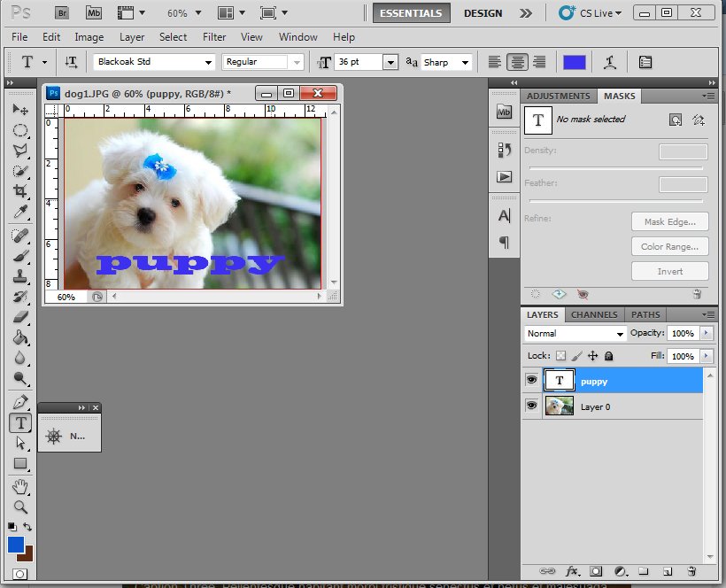
Task: Switch to the Channels tab
Action: pyautogui.click(x=594, y=315)
